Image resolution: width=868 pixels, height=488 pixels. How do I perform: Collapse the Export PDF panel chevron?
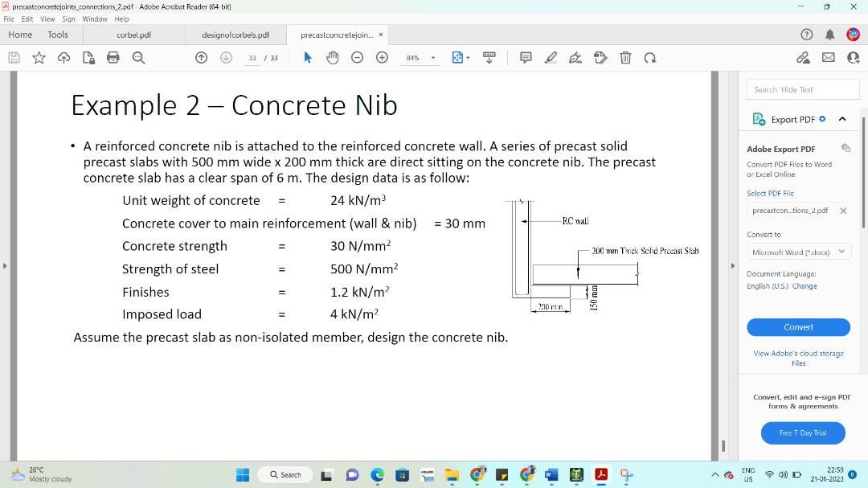[841, 118]
